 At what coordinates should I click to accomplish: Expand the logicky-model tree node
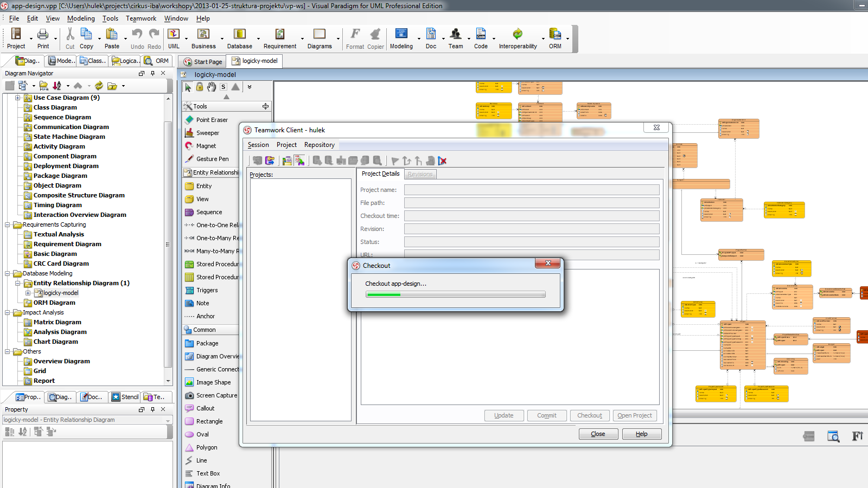[x=28, y=293]
